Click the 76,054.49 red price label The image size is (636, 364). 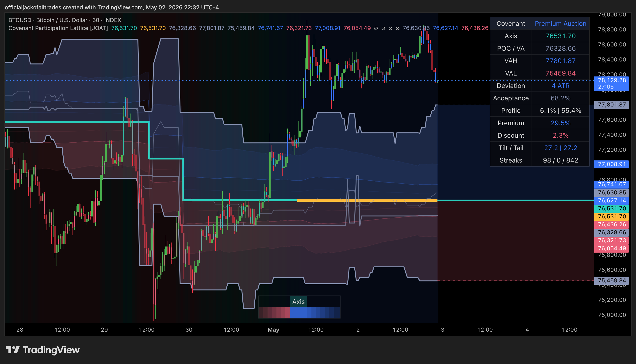611,248
